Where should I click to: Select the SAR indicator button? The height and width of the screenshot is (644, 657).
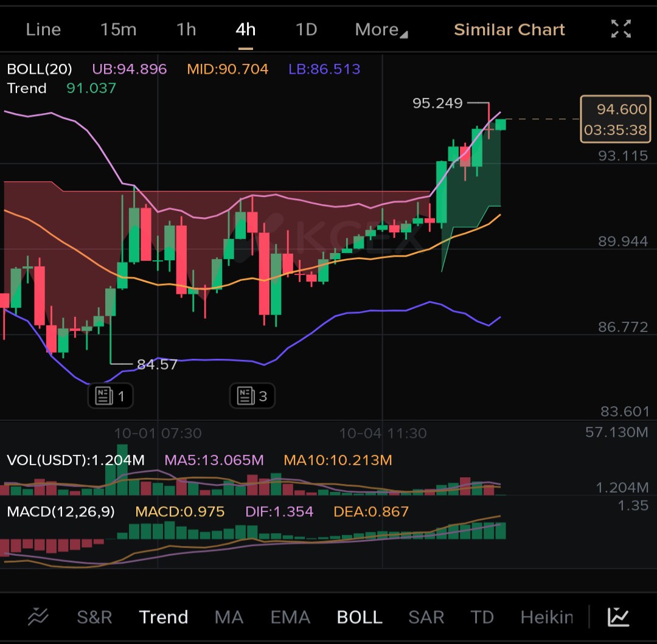(426, 617)
